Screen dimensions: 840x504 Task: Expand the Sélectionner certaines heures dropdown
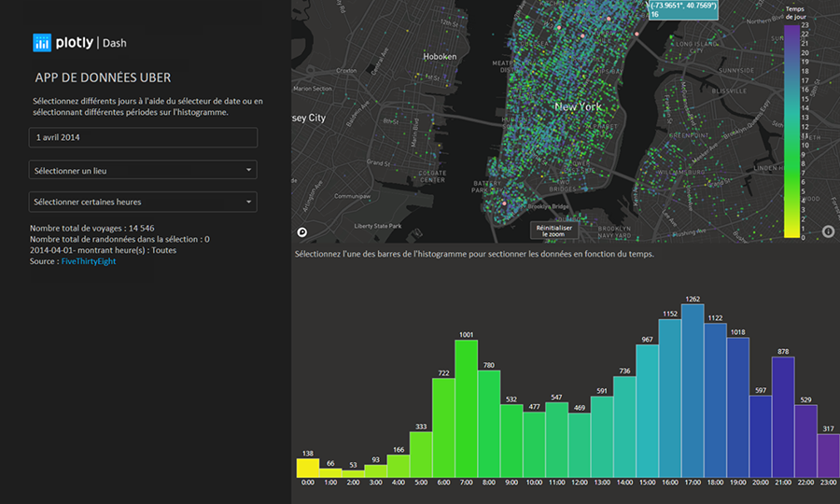(x=143, y=202)
